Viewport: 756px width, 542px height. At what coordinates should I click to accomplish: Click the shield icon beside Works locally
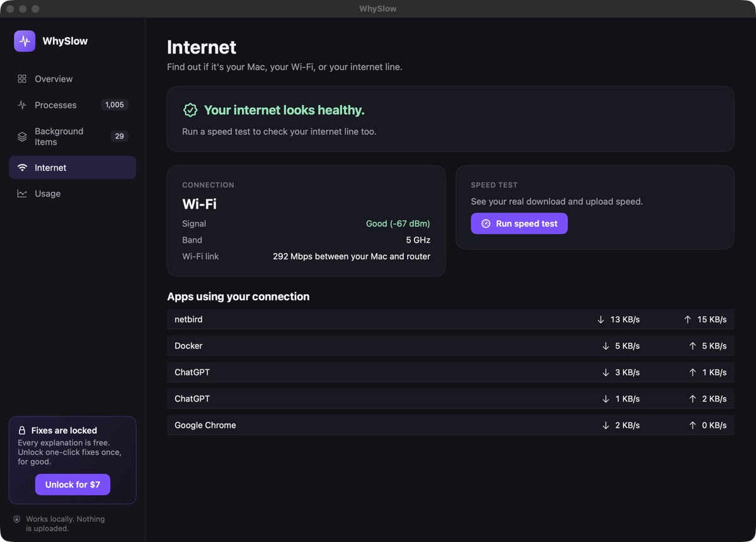(x=17, y=519)
